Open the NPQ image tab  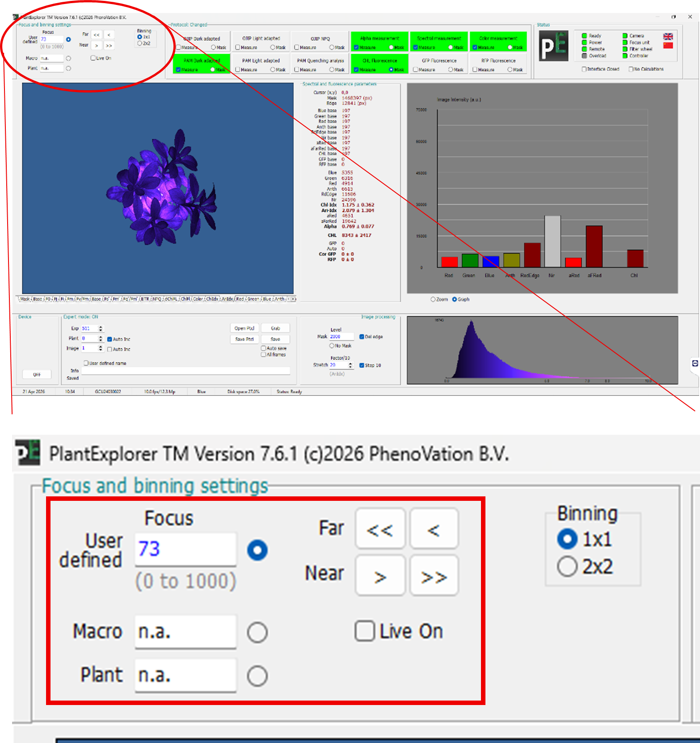(x=156, y=299)
